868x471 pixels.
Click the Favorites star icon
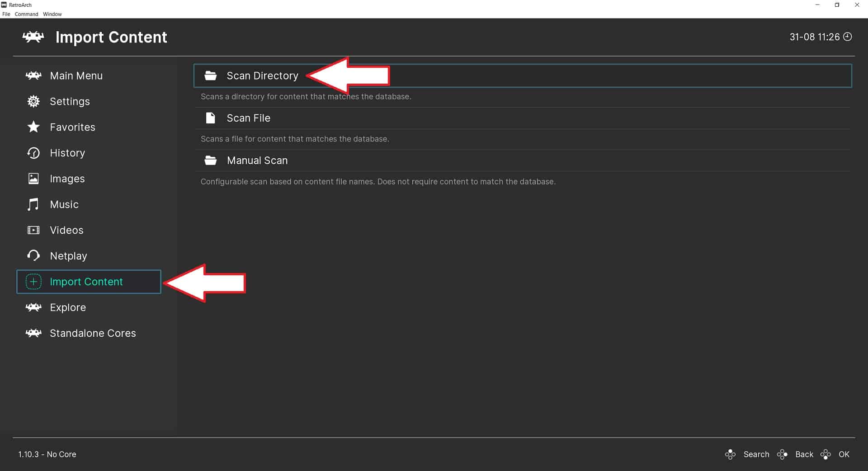33,127
